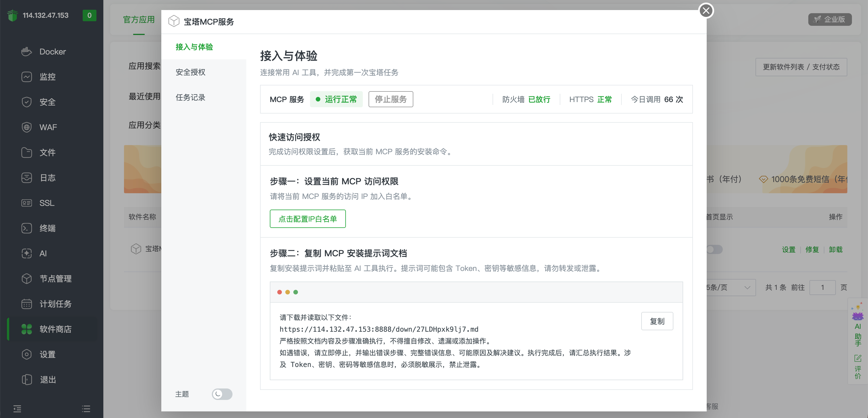The height and width of the screenshot is (418, 868).
Task: Click the HTTPS 正常 status
Action: coord(590,99)
